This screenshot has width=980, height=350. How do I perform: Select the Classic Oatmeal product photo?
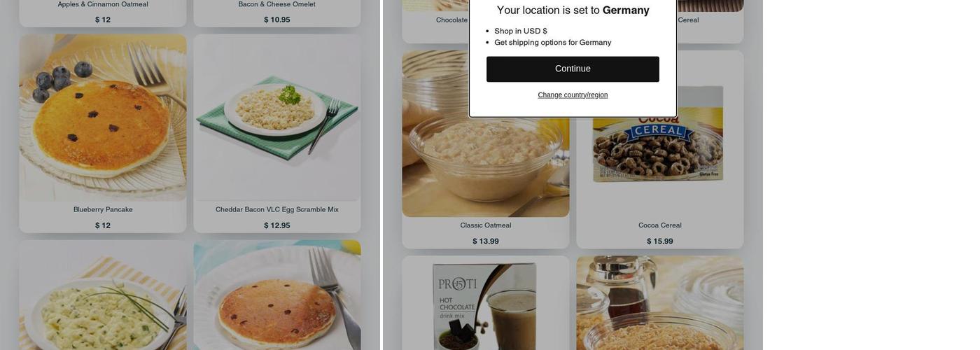(486, 134)
